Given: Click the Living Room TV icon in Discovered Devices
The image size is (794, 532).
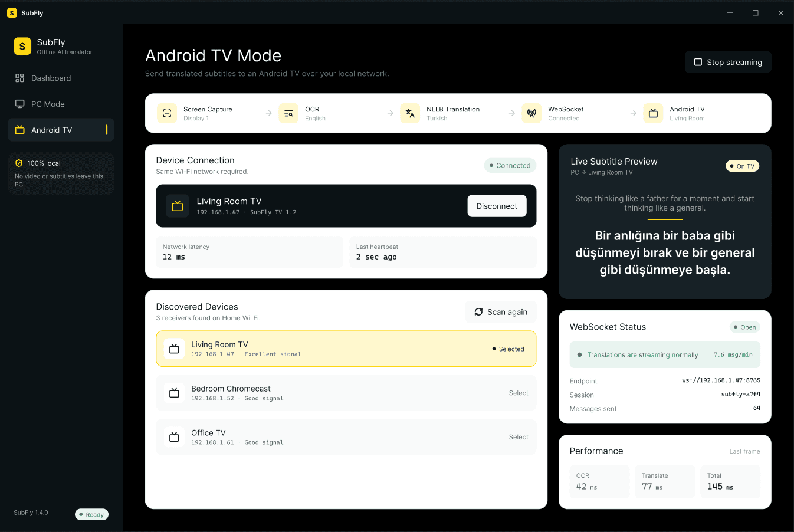Looking at the screenshot, I should coord(174,349).
